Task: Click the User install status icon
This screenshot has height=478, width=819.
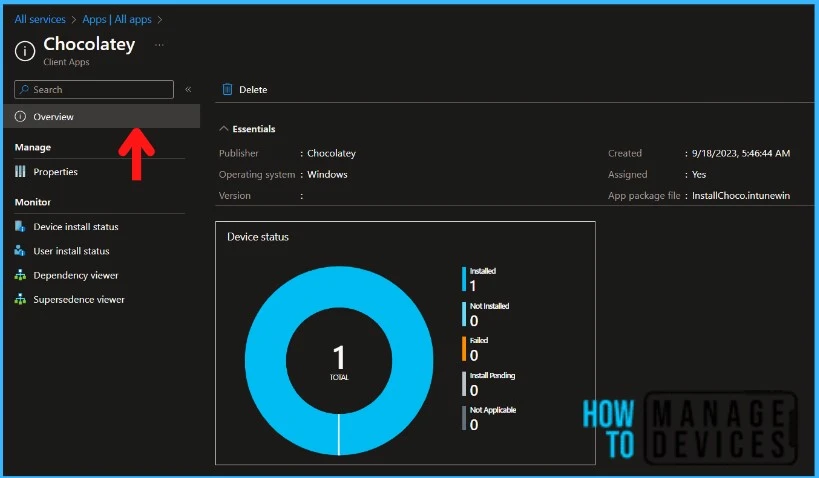Action: pyautogui.click(x=20, y=251)
